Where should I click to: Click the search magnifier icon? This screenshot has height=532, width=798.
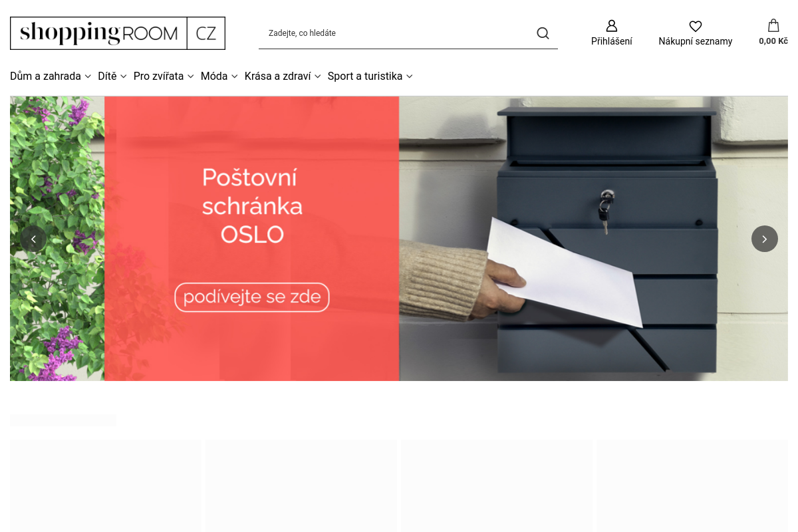click(543, 33)
